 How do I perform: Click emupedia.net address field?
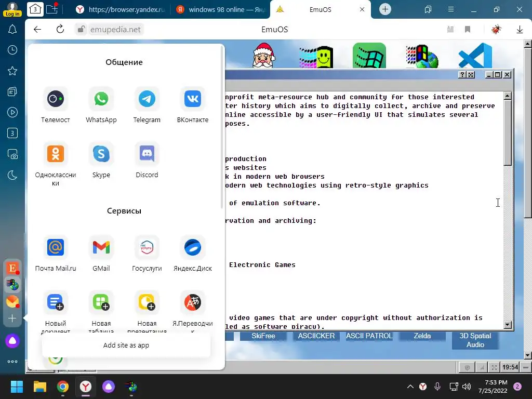click(x=115, y=30)
